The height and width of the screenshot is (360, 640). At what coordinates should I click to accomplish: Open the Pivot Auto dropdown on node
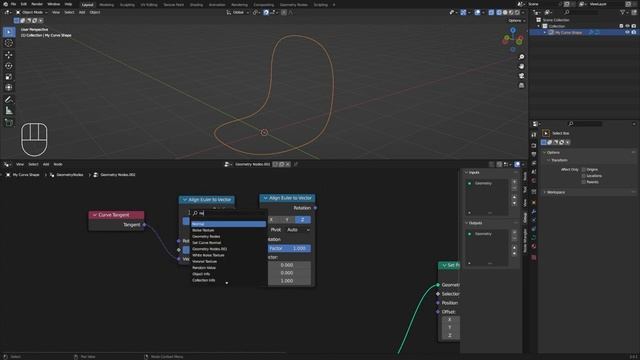[298, 230]
